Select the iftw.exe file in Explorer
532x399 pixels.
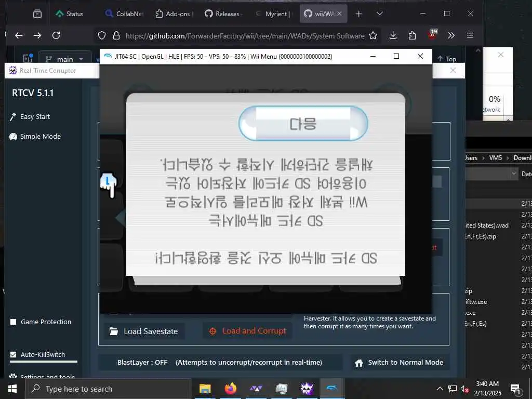[x=476, y=302]
